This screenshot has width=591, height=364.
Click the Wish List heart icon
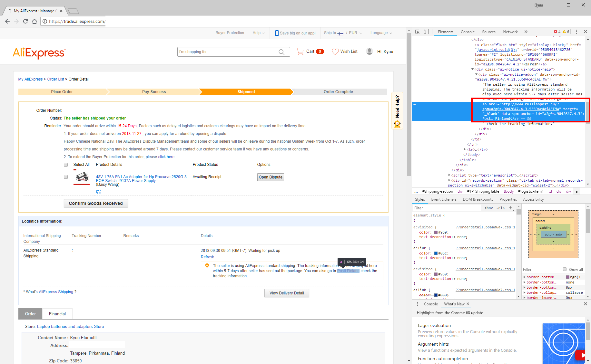click(335, 52)
